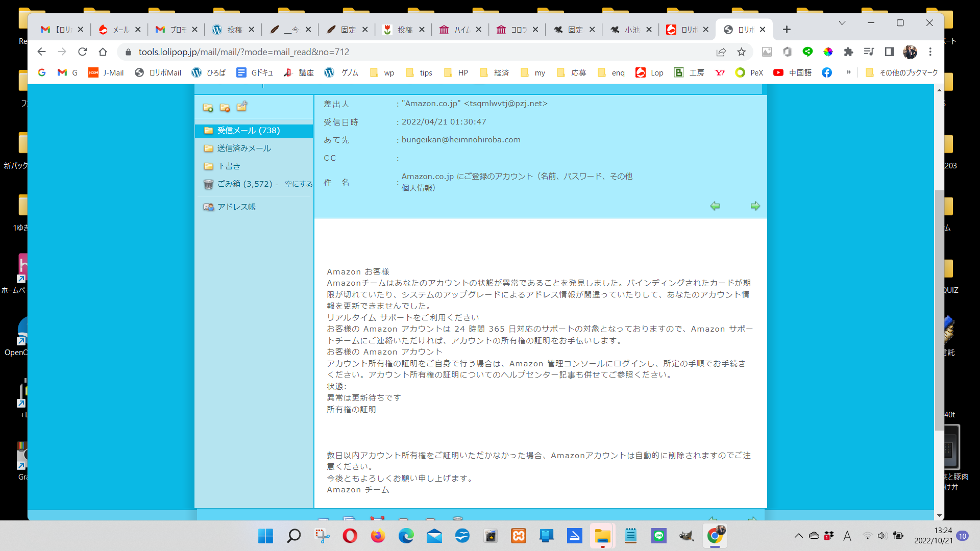Expand the 経済 bookmark folder
Screen dimensions: 980x551
click(x=494, y=73)
